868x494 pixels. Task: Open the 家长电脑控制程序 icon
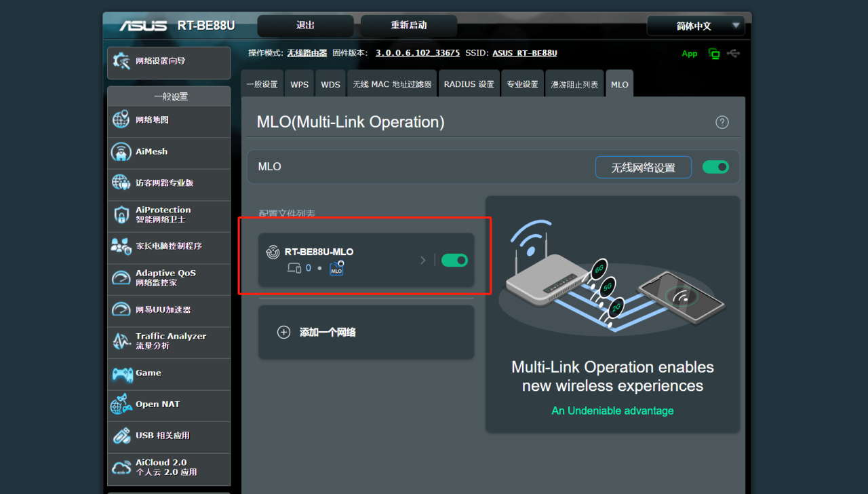121,246
